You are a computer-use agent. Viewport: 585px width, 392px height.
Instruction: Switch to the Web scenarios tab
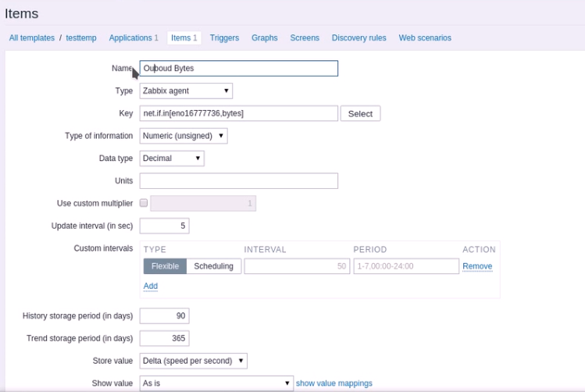pyautogui.click(x=425, y=37)
